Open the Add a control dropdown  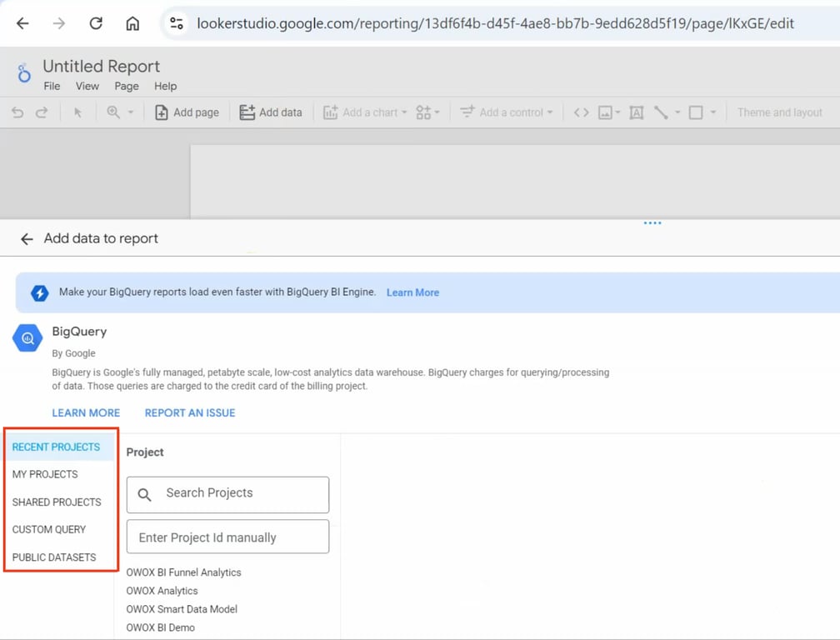coord(507,112)
